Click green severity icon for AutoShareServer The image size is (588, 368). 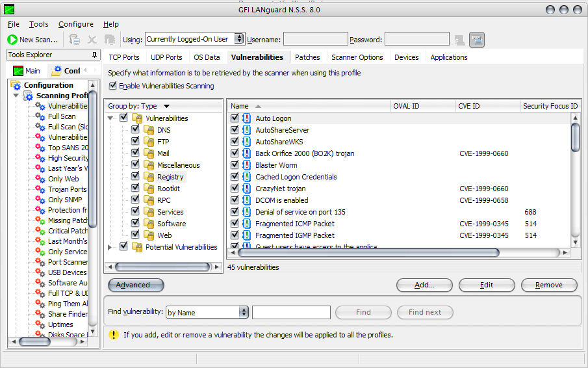tap(246, 130)
